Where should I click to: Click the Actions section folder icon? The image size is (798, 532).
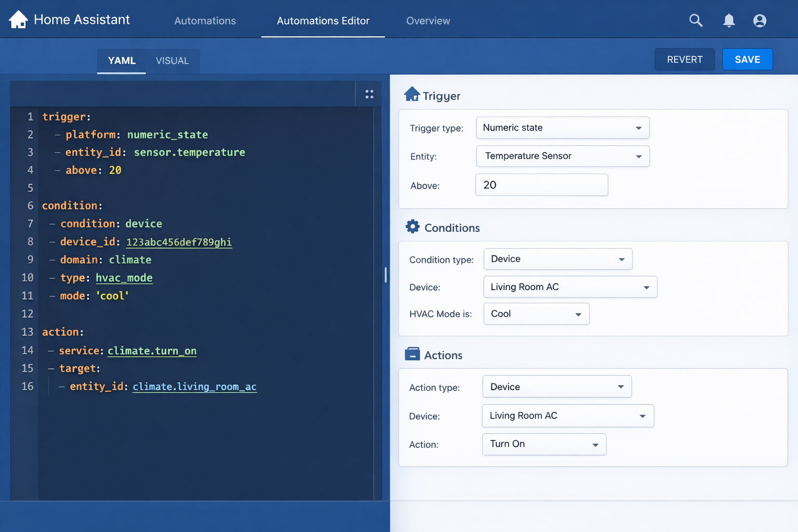click(x=412, y=354)
